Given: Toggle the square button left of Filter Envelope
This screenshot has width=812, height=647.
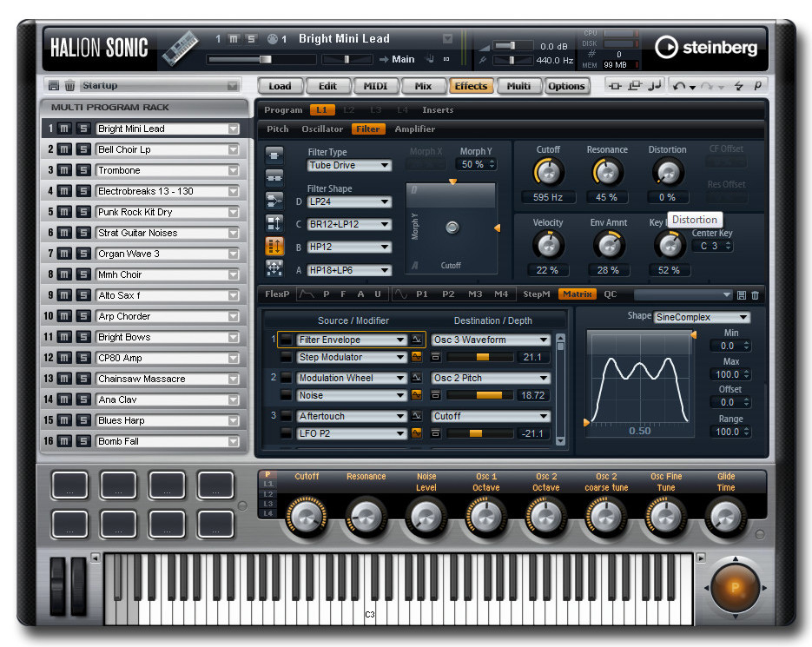Looking at the screenshot, I should (x=286, y=340).
